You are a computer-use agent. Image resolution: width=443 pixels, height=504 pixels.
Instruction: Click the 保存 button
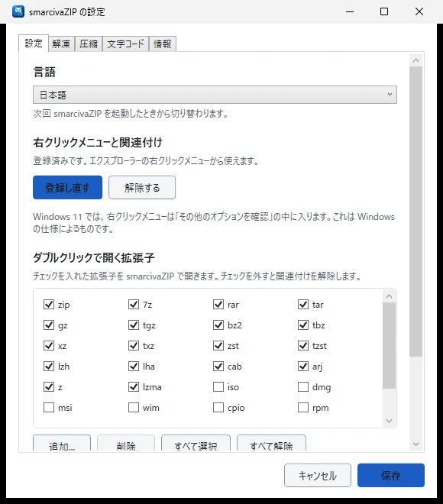(391, 476)
